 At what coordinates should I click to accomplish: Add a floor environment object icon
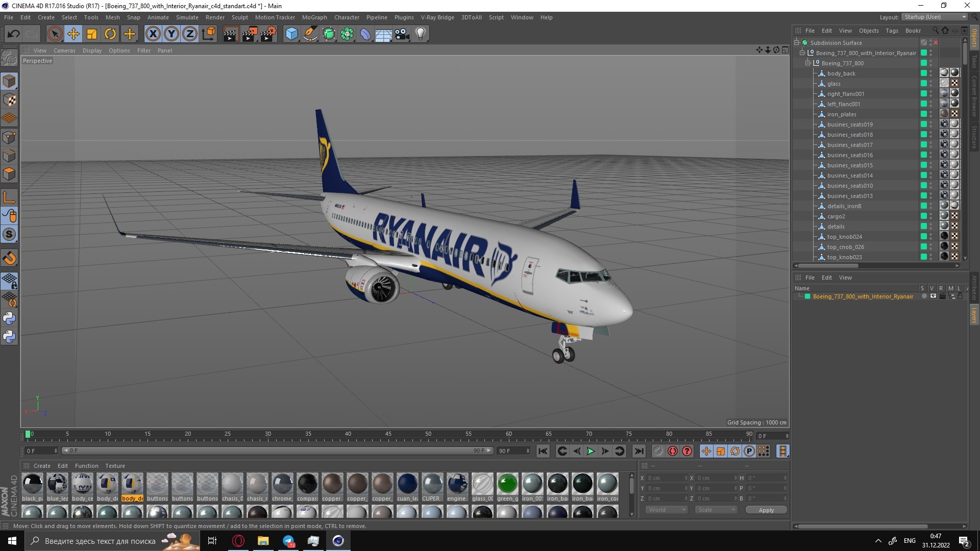tap(383, 34)
